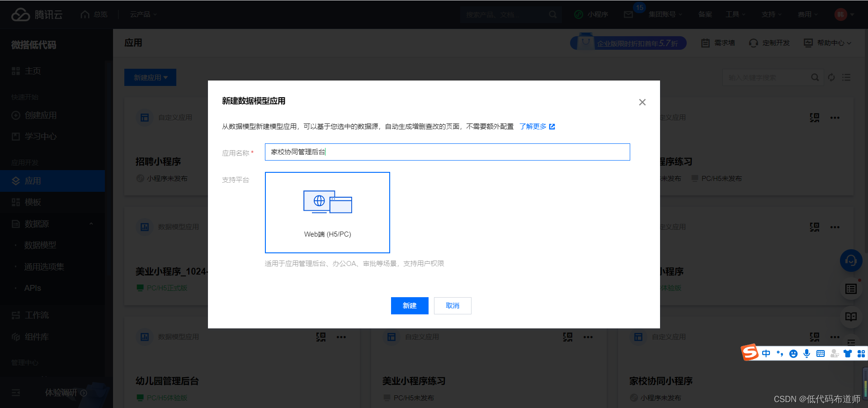Open more options on 幼儿园管理后台 card
Screen dimensions: 868x408
[341, 337]
